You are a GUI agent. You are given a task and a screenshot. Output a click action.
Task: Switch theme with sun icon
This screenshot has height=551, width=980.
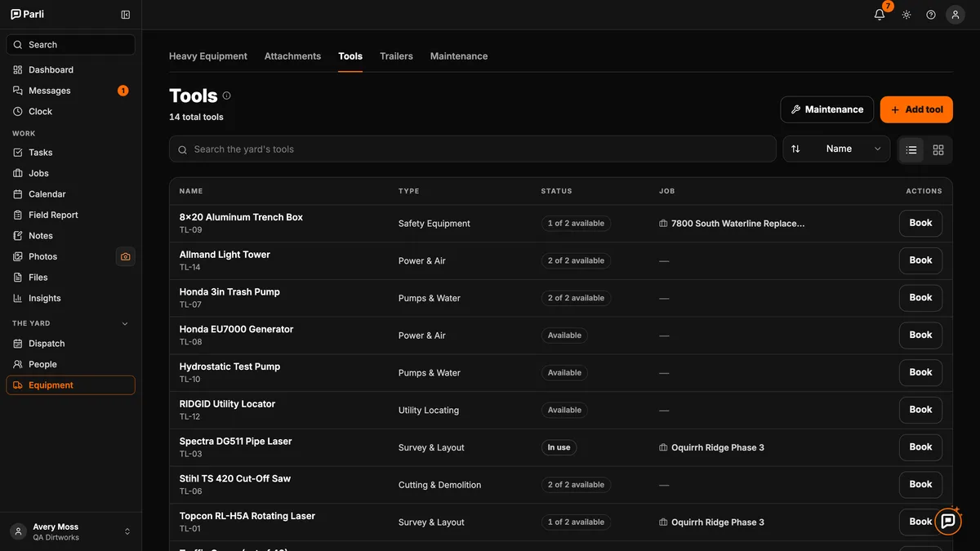(x=906, y=15)
